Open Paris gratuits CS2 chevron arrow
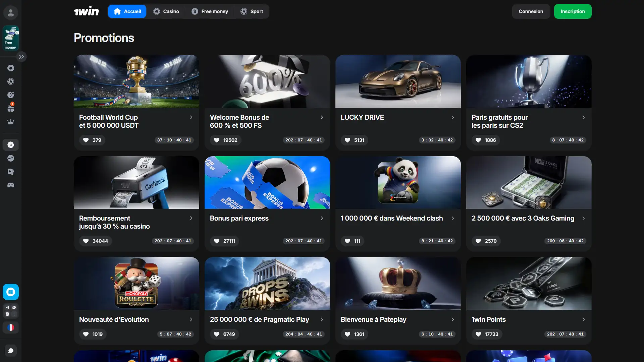Screen dimensions: 644x362 pyautogui.click(x=584, y=117)
